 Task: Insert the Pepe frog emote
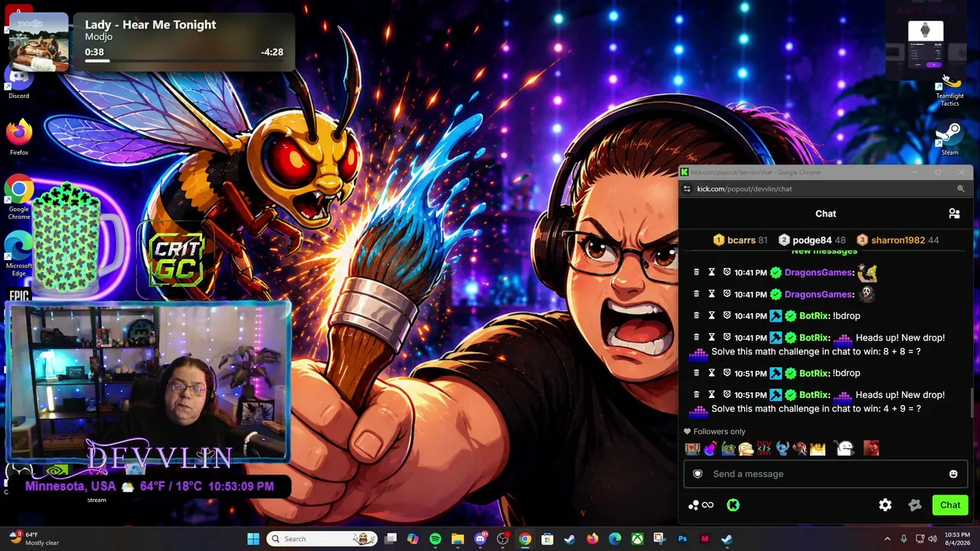click(x=728, y=448)
